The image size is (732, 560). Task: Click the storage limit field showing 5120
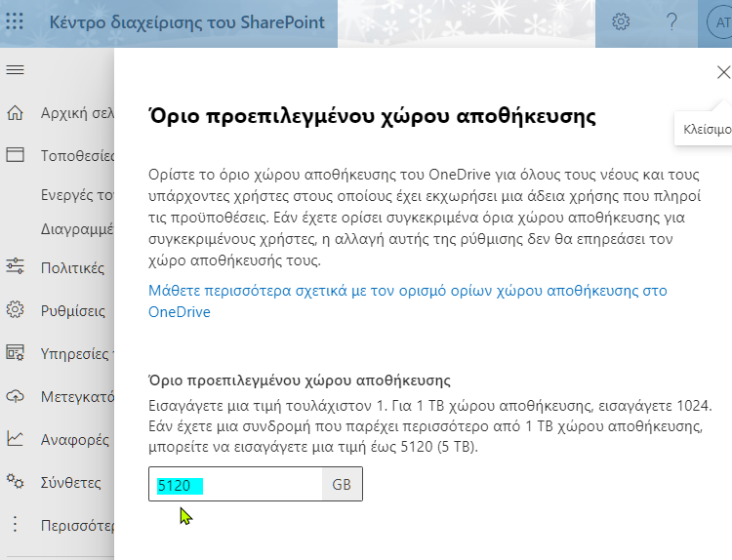coord(235,485)
